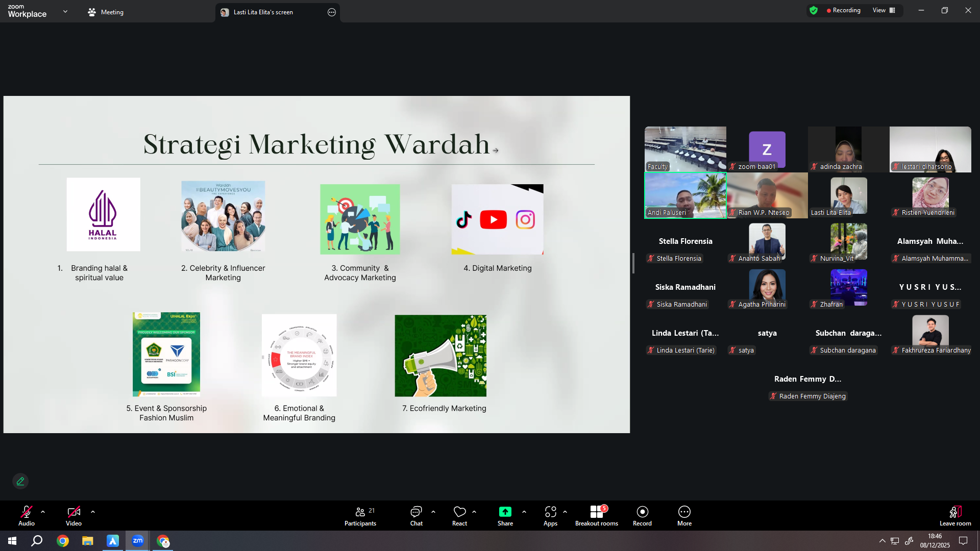980x551 pixels.
Task: Select the Faculty video thumbnail
Action: pyautogui.click(x=685, y=149)
